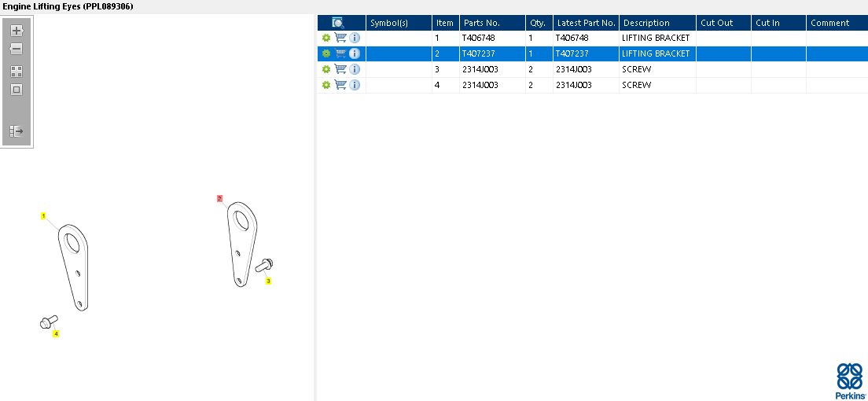868x401 pixels.
Task: Select item 3 Parts No. 2314J003
Action: coord(480,69)
